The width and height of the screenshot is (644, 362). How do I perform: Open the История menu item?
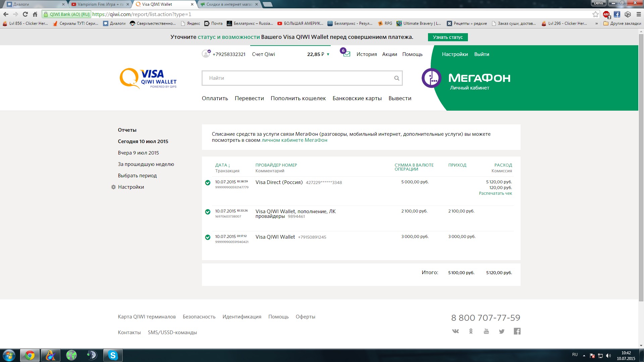click(x=366, y=54)
